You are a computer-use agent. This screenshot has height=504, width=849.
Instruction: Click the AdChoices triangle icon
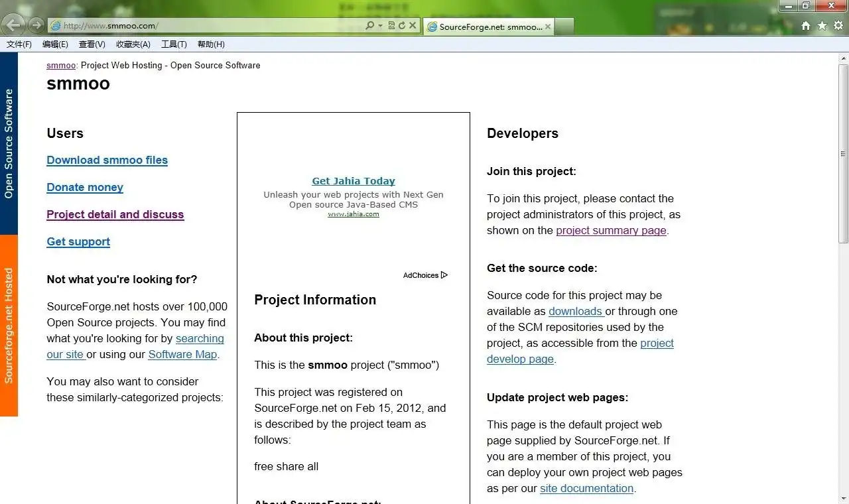click(x=444, y=275)
